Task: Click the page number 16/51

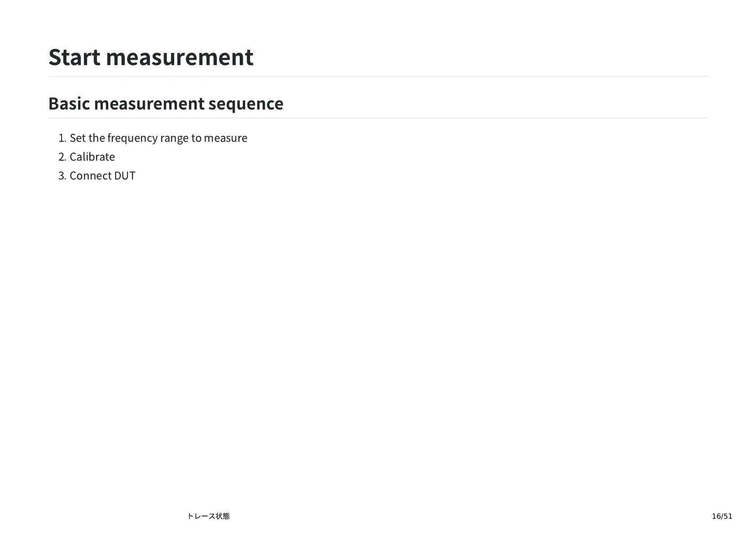Action: pos(722,516)
